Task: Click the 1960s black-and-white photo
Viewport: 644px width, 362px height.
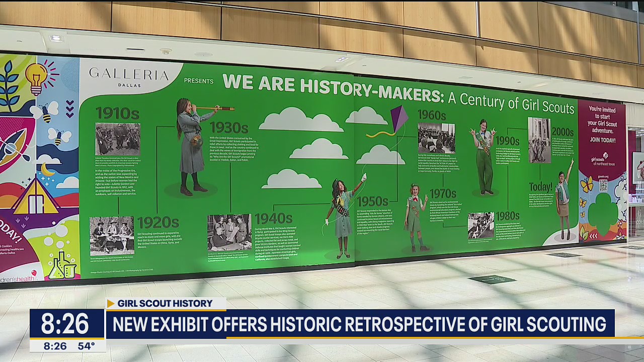Action: click(436, 138)
